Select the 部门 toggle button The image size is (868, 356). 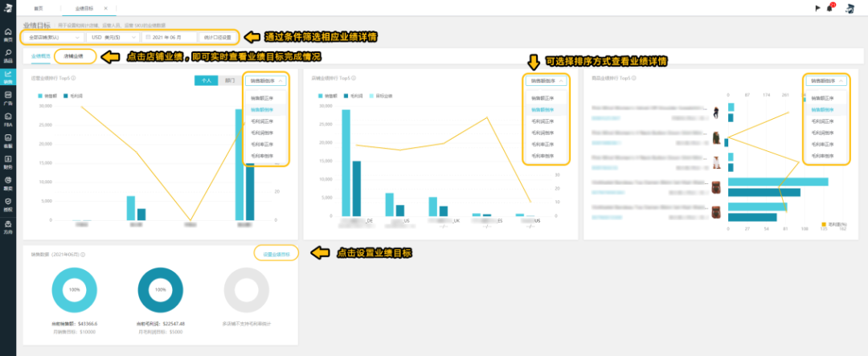pos(229,80)
